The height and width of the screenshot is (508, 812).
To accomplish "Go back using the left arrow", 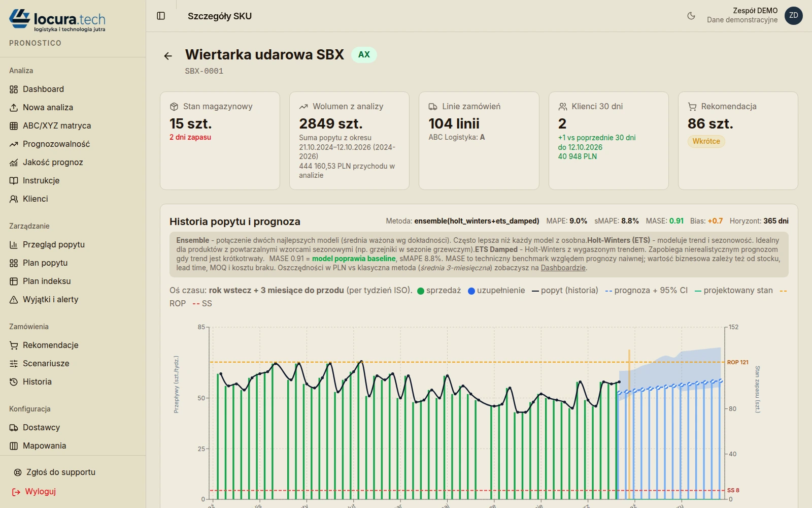I will click(168, 56).
